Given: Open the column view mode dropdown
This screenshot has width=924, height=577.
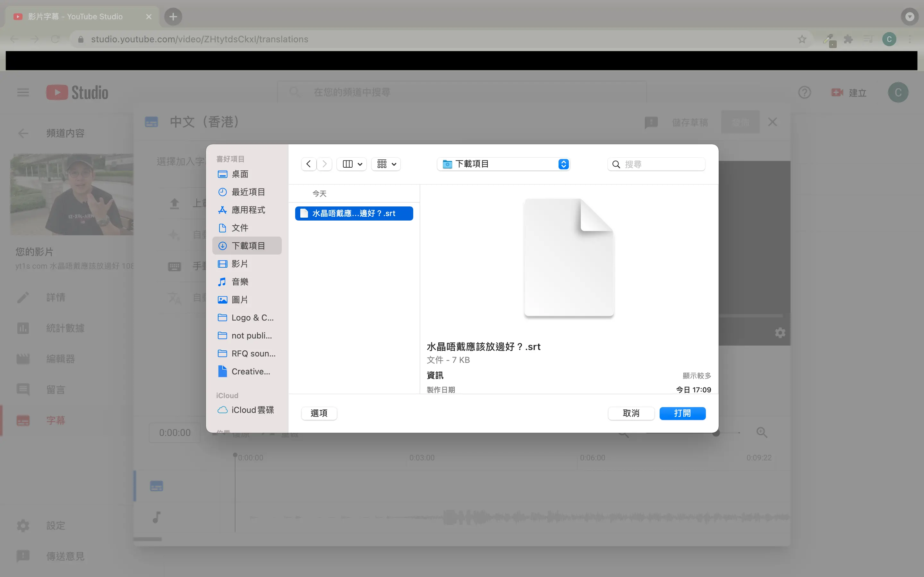Looking at the screenshot, I should (x=352, y=164).
